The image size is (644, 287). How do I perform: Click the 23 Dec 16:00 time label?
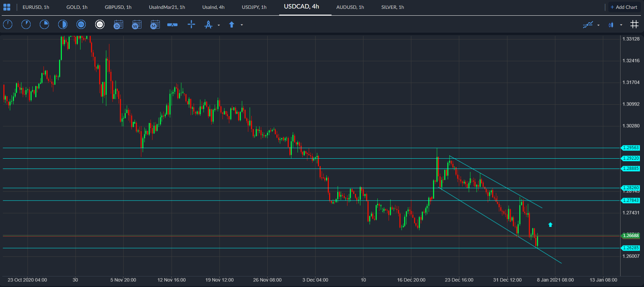(459, 280)
